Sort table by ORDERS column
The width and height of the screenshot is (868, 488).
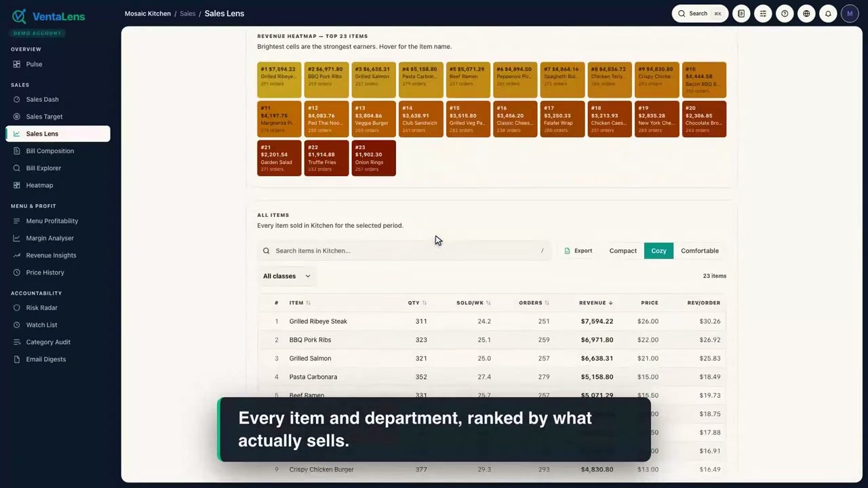click(x=534, y=303)
